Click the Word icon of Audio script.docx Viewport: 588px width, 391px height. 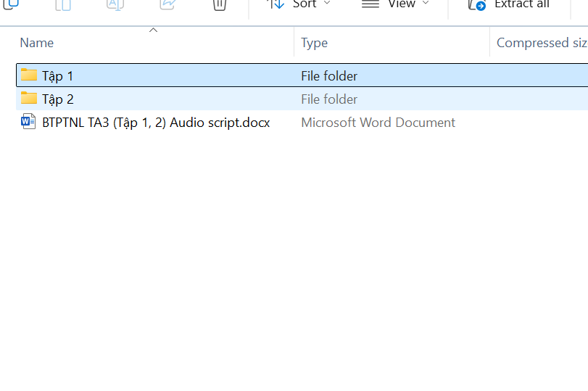[x=29, y=122]
